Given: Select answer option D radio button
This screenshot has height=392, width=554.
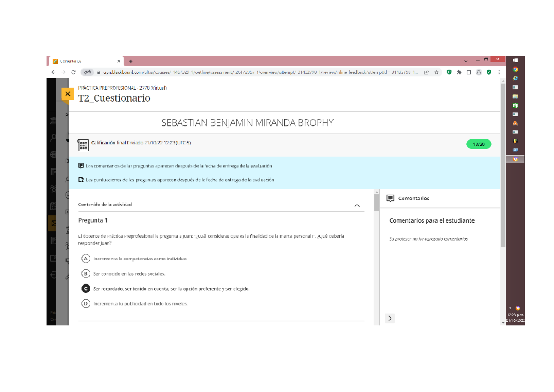Looking at the screenshot, I should pos(85,303).
